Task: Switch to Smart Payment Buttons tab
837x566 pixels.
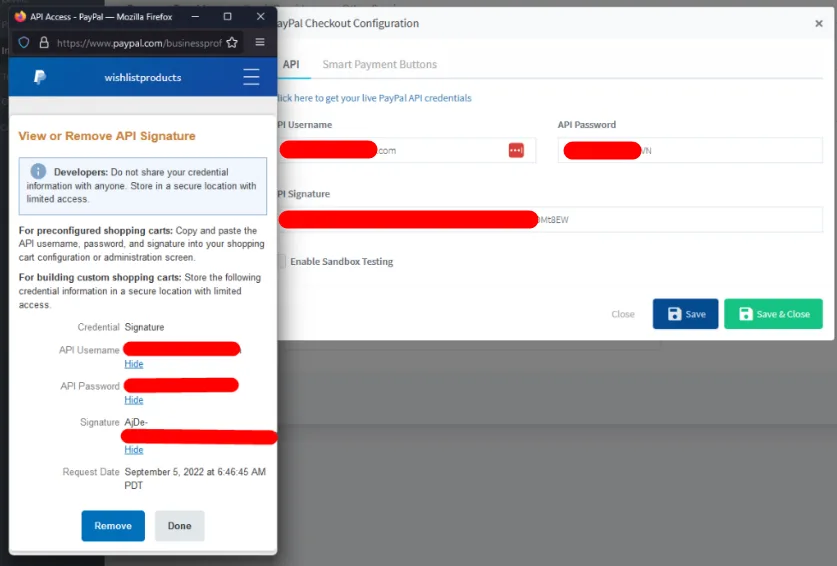Action: pyautogui.click(x=380, y=65)
